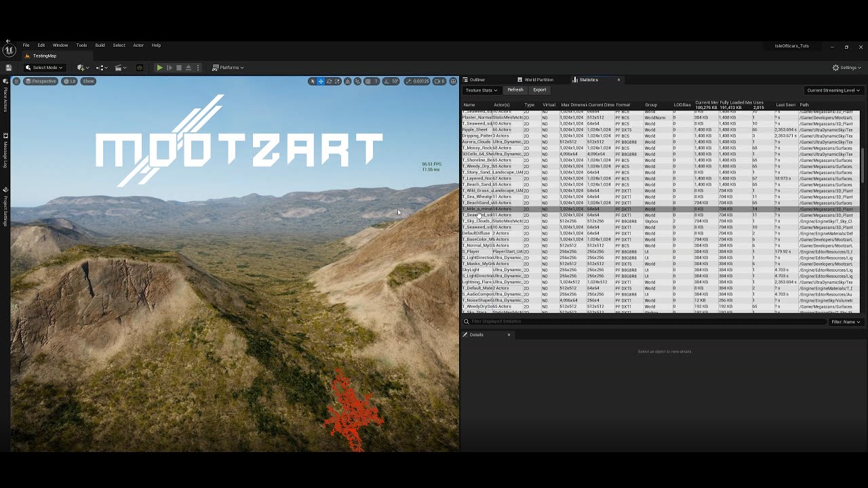Viewport: 868px width, 488px height.
Task: Close the Details tab
Action: point(509,335)
